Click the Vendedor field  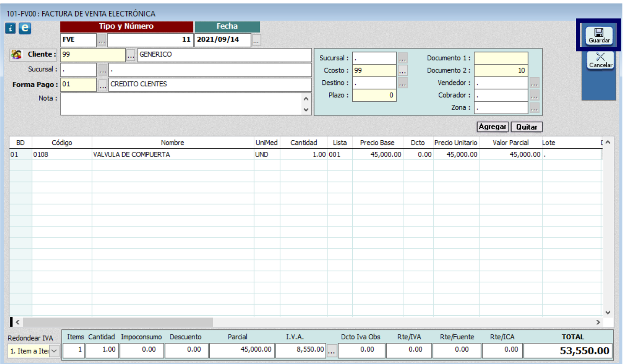point(501,83)
